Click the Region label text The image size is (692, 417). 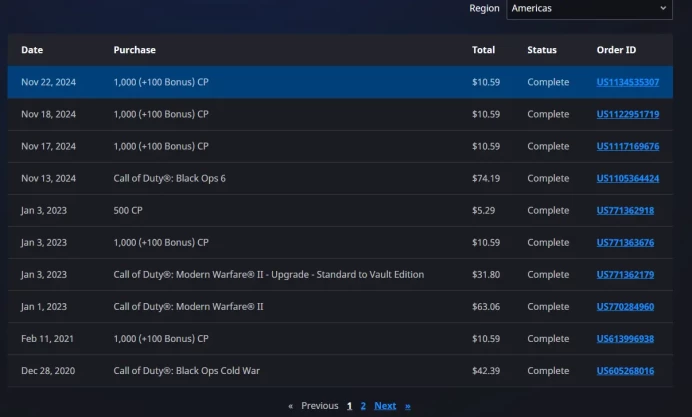tap(484, 8)
